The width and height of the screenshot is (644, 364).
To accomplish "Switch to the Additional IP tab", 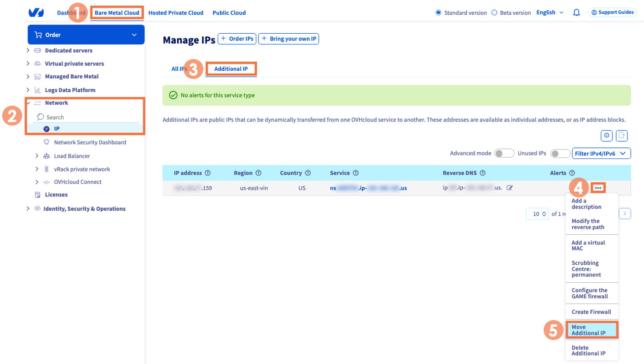I will coord(231,69).
